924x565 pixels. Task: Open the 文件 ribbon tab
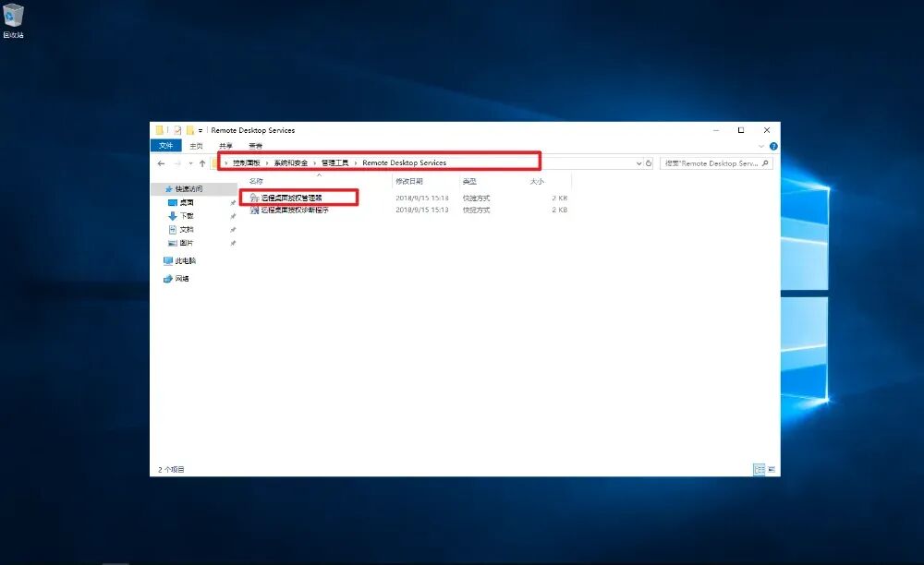coord(165,145)
